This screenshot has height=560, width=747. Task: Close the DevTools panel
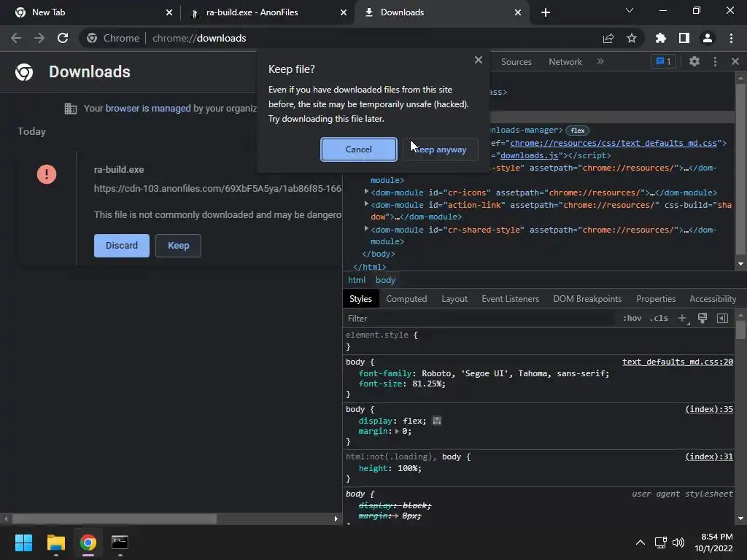click(735, 61)
